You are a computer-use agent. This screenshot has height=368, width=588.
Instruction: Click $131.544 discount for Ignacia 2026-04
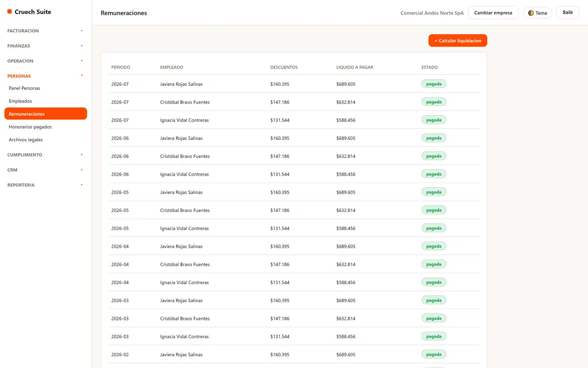(x=280, y=283)
